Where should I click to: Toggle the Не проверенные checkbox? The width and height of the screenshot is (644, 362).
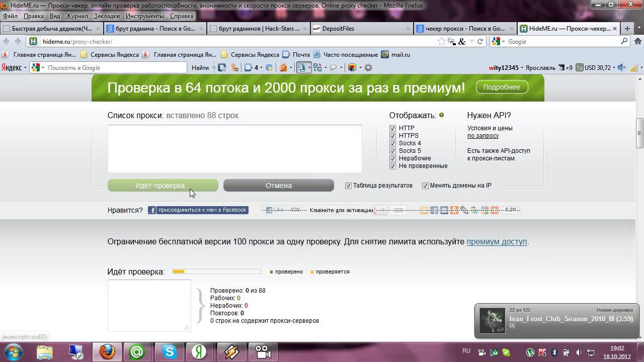(x=392, y=166)
